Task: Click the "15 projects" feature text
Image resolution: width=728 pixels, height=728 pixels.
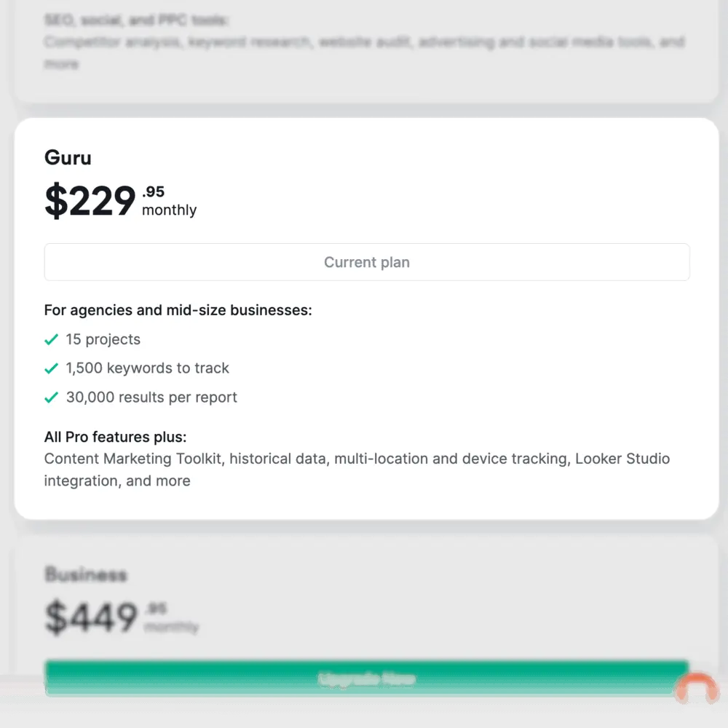Action: pyautogui.click(x=103, y=339)
